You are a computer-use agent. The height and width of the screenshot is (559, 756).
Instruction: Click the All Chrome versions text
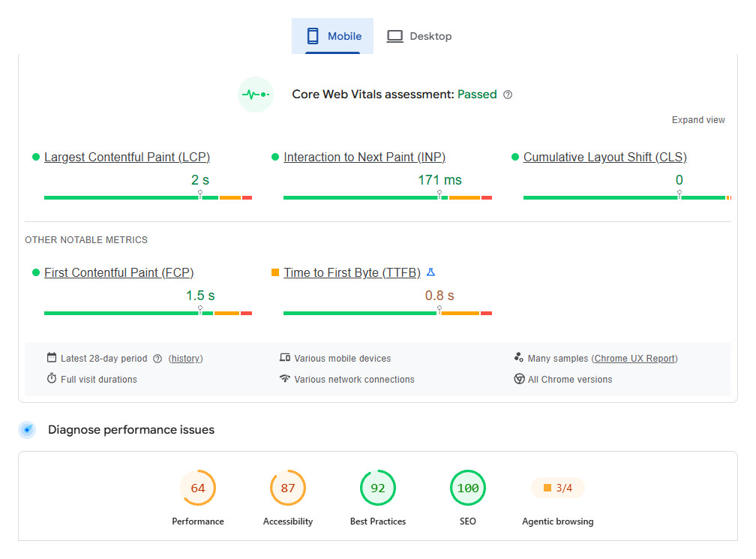click(570, 380)
